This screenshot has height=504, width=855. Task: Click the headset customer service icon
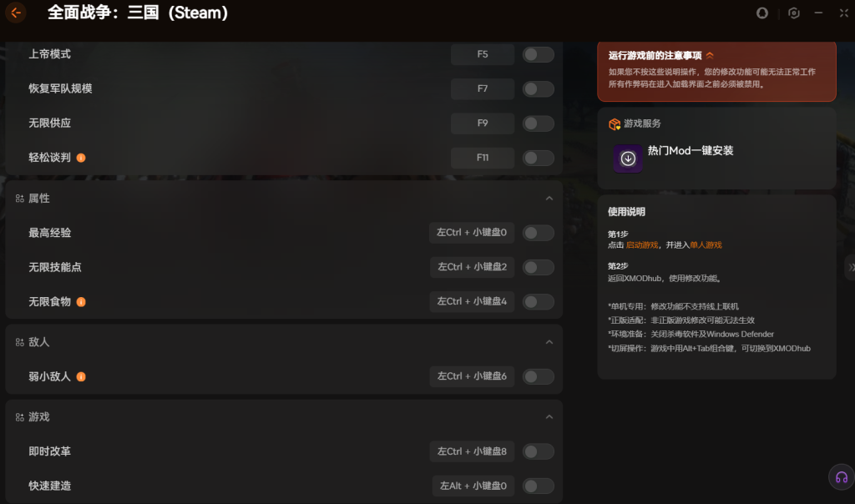841,476
